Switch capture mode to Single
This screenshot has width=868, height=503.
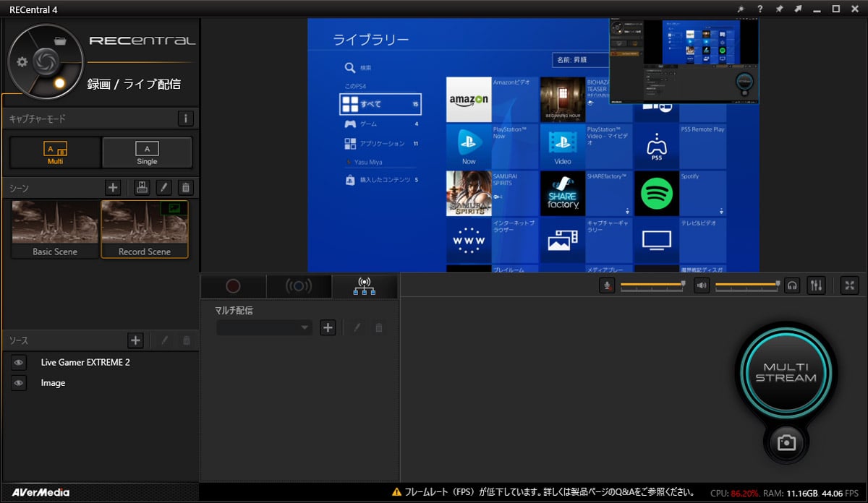pos(147,152)
